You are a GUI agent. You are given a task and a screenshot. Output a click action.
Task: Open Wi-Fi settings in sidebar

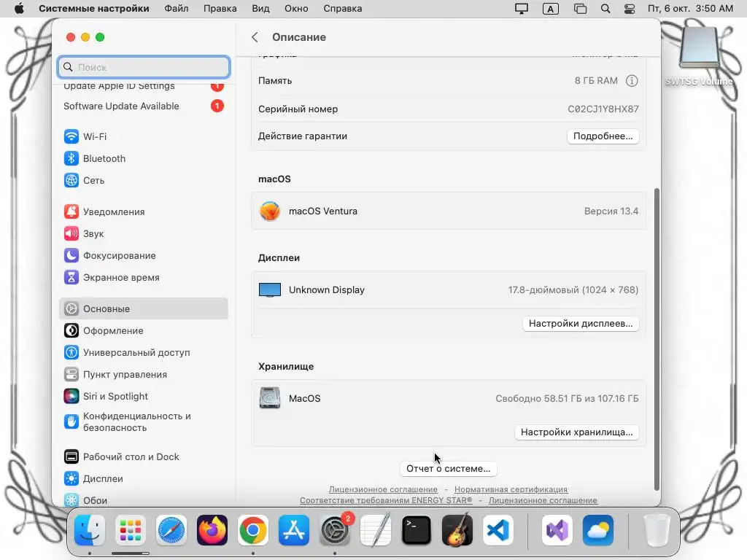[x=144, y=136]
